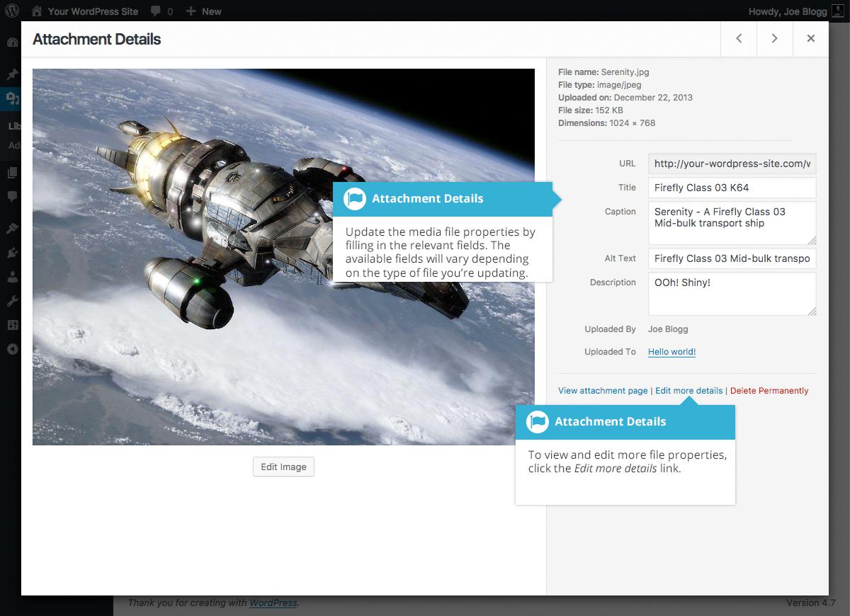Click the Edit Image button
The image size is (850, 616).
point(283,467)
